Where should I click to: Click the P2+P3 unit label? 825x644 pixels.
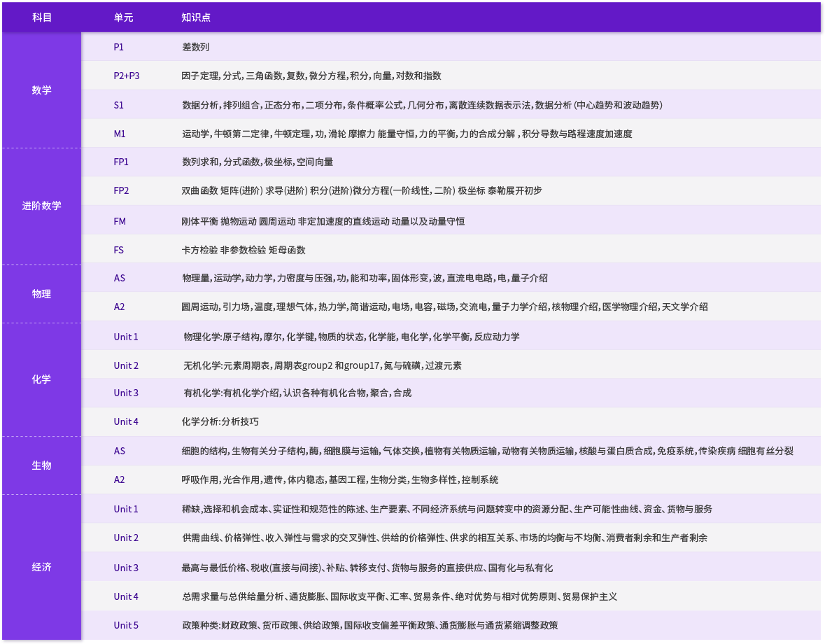(x=127, y=76)
